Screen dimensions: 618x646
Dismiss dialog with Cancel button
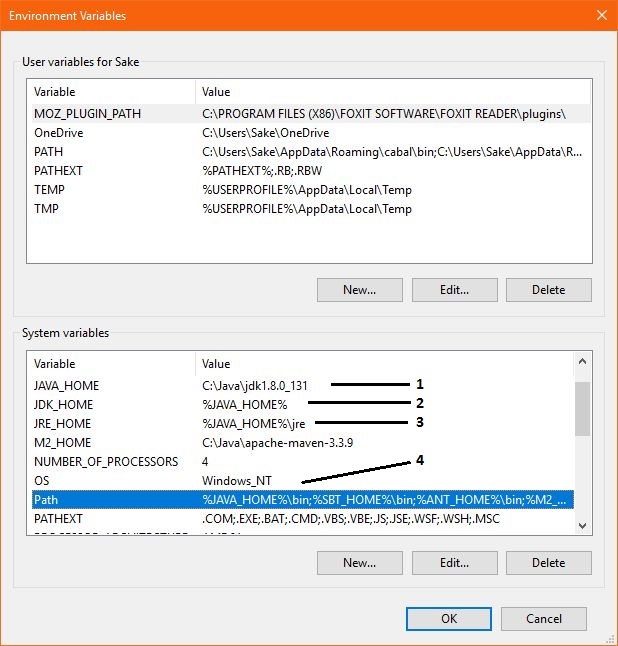pos(544,619)
